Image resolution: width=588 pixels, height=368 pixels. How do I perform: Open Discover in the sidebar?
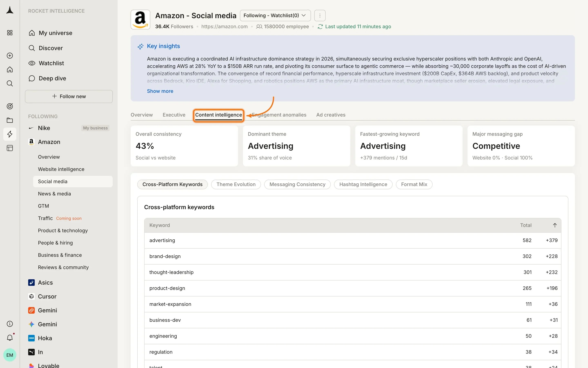46,48
